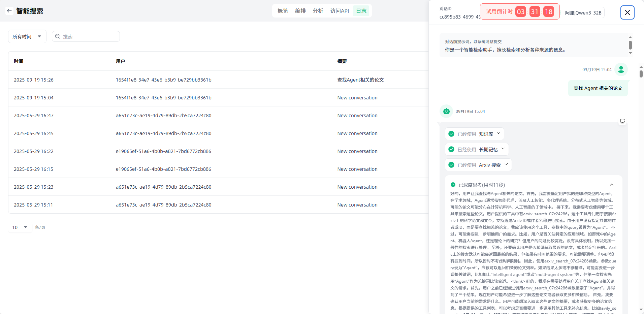This screenshot has height=314, width=644.
Task: Click the 阿里|Qwen3-32B model label
Action: [x=583, y=13]
